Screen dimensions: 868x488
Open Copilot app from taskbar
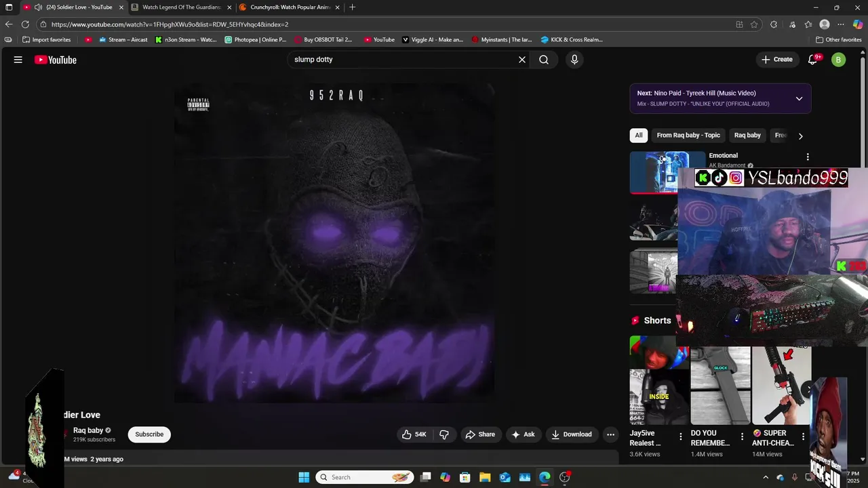[445, 477]
